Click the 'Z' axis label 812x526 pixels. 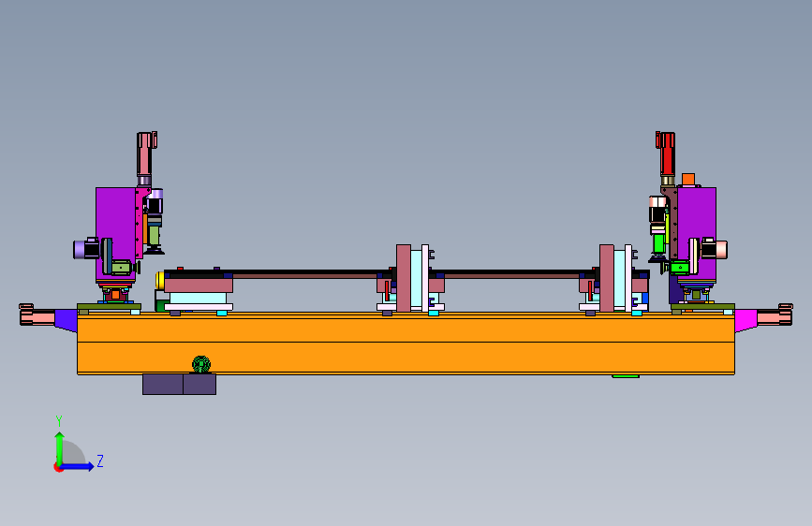coord(100,460)
